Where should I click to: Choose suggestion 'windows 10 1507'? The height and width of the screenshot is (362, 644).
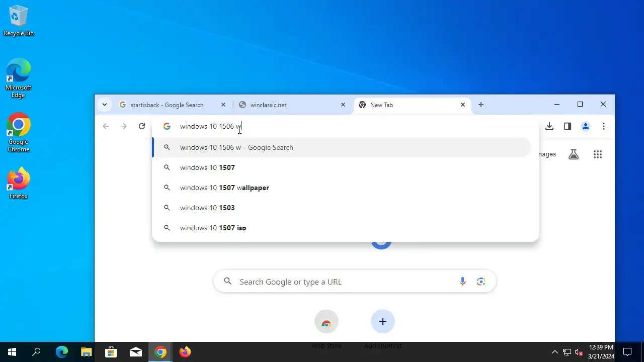click(342, 167)
